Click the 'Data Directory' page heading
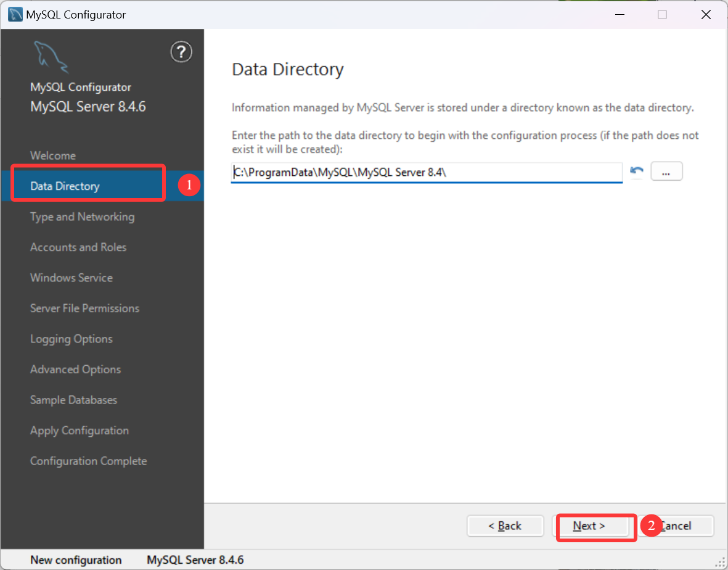This screenshot has height=570, width=728. (287, 69)
